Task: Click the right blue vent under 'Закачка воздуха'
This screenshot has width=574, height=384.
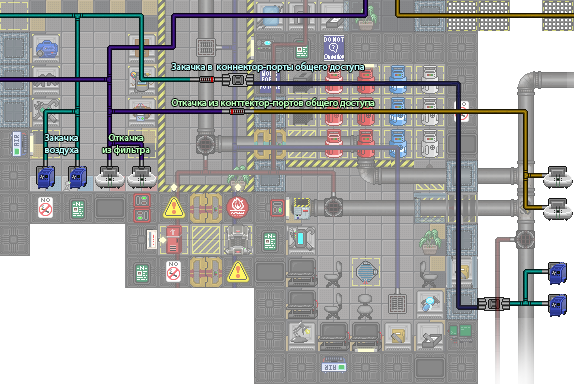Action: (77, 178)
